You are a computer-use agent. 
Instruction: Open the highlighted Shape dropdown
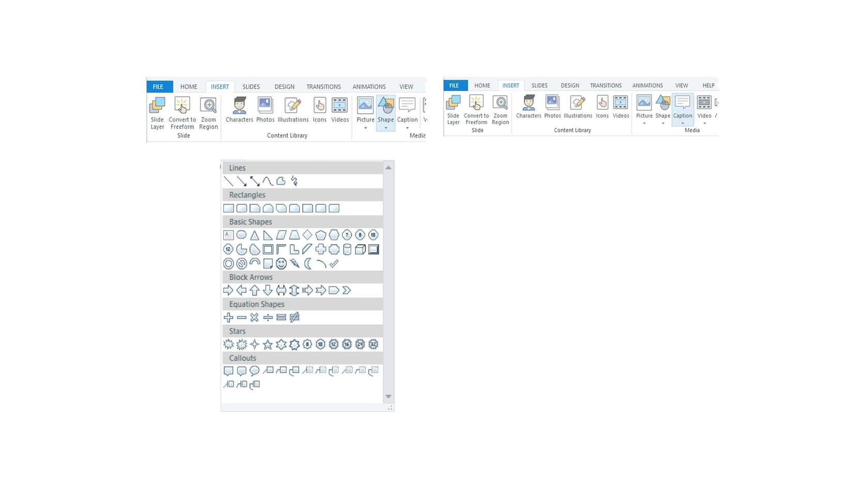(385, 113)
